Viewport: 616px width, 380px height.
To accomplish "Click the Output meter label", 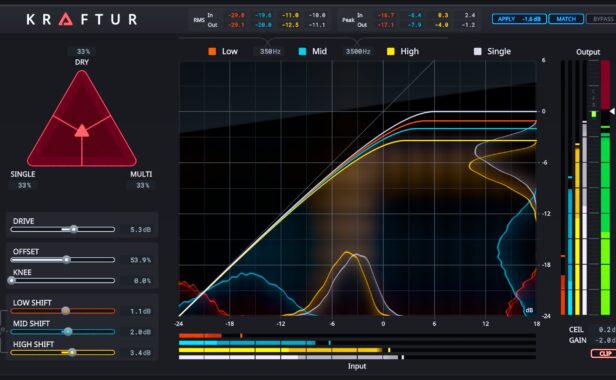I will 588,52.
